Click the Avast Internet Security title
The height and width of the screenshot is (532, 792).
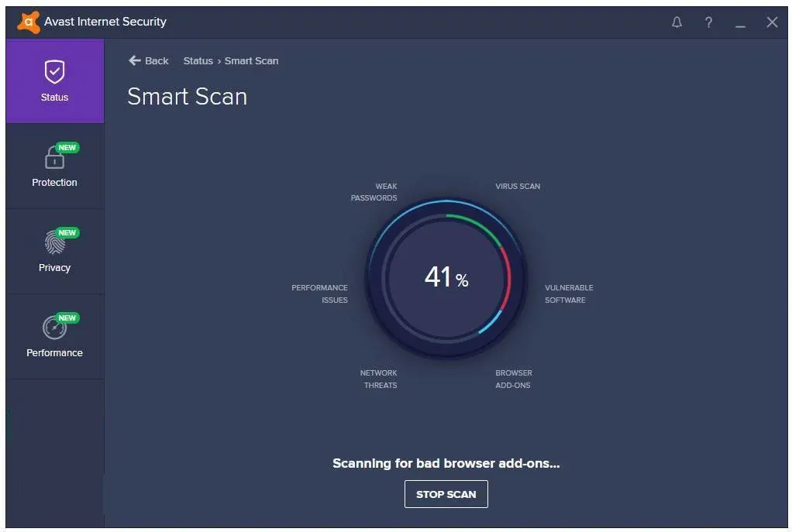[105, 22]
